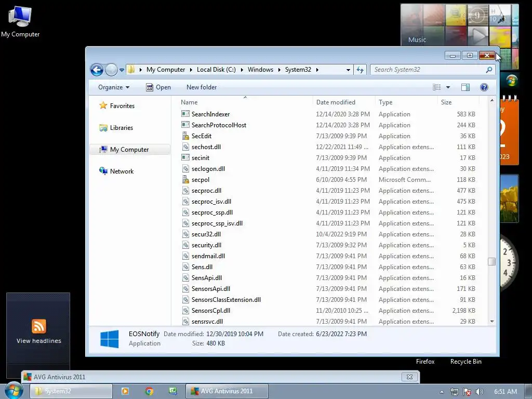532x399 pixels.
Task: Toggle the preview pane icon
Action: click(x=465, y=87)
